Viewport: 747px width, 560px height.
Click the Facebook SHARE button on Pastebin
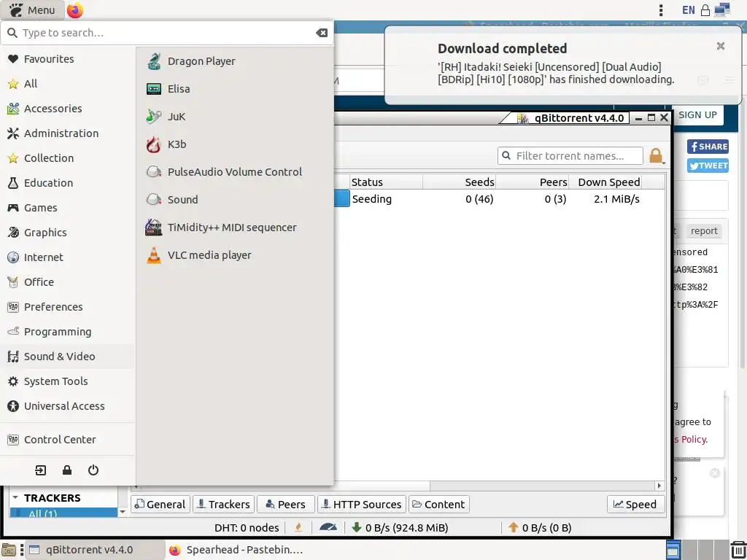tap(708, 147)
